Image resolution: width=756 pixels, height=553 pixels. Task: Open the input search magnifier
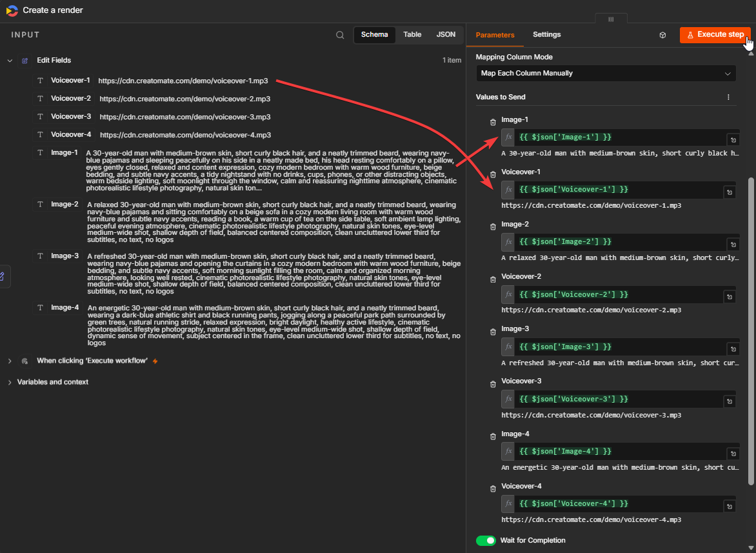(340, 35)
